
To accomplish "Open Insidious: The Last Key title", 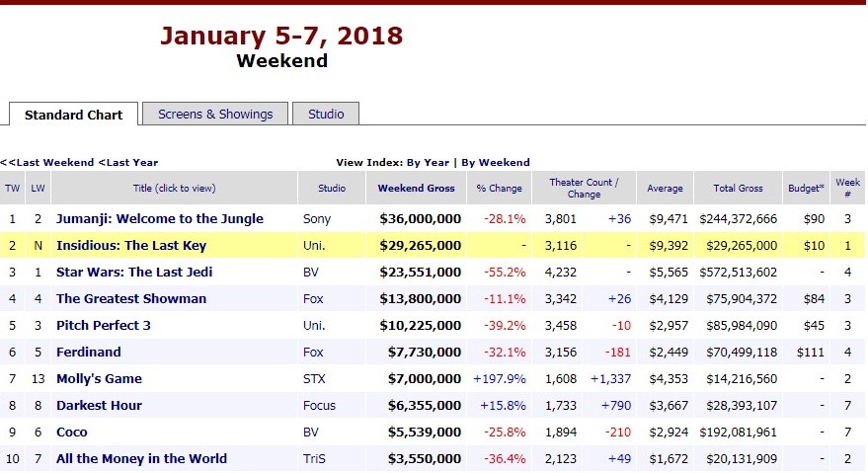I will tap(131, 245).
